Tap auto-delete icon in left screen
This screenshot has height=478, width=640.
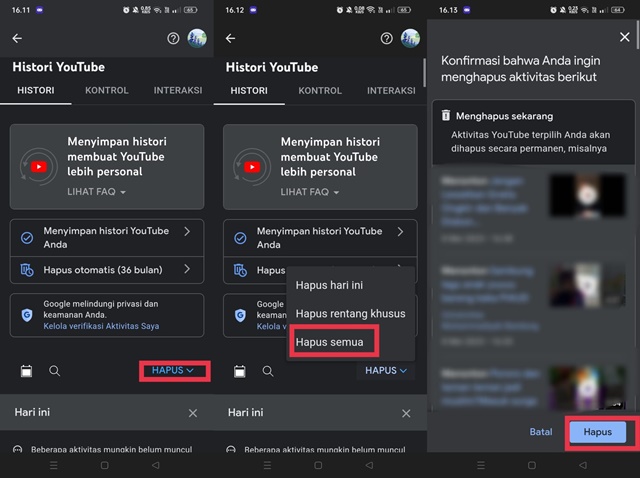[x=27, y=270]
